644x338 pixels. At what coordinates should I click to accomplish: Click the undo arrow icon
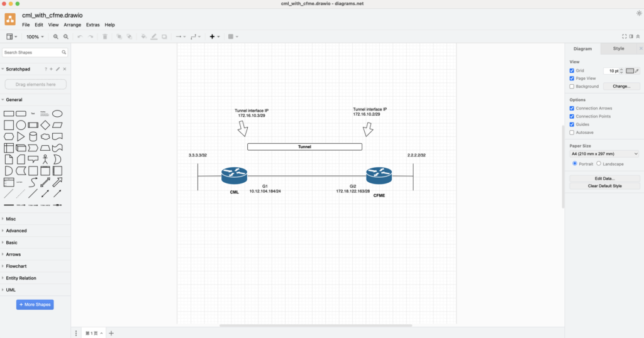pos(80,37)
